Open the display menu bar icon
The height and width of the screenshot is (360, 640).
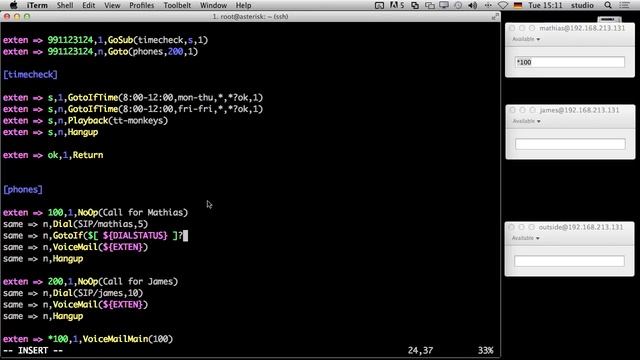coord(444,5)
